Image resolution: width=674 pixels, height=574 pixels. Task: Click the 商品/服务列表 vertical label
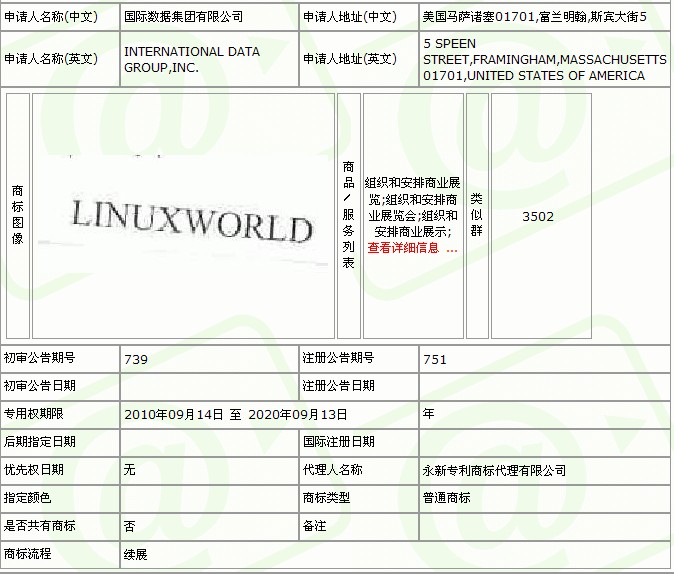click(349, 215)
